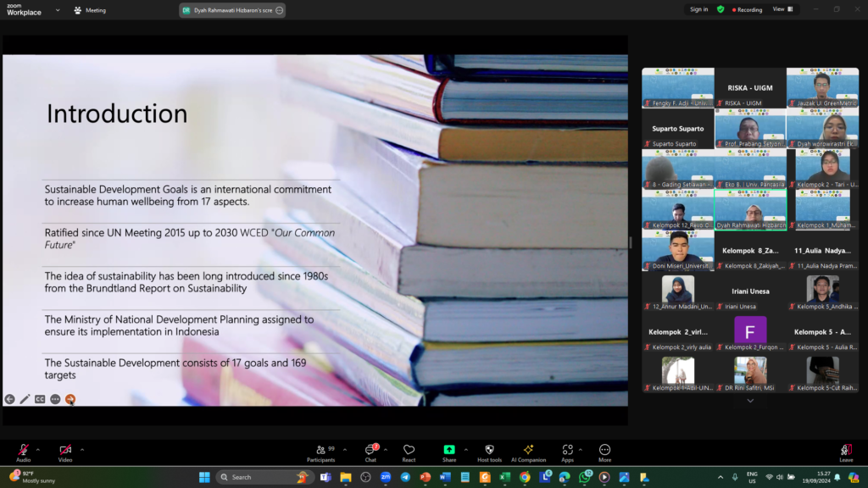This screenshot has width=868, height=488.
Task: Click the encryption shield icon in title bar
Action: [x=721, y=9]
